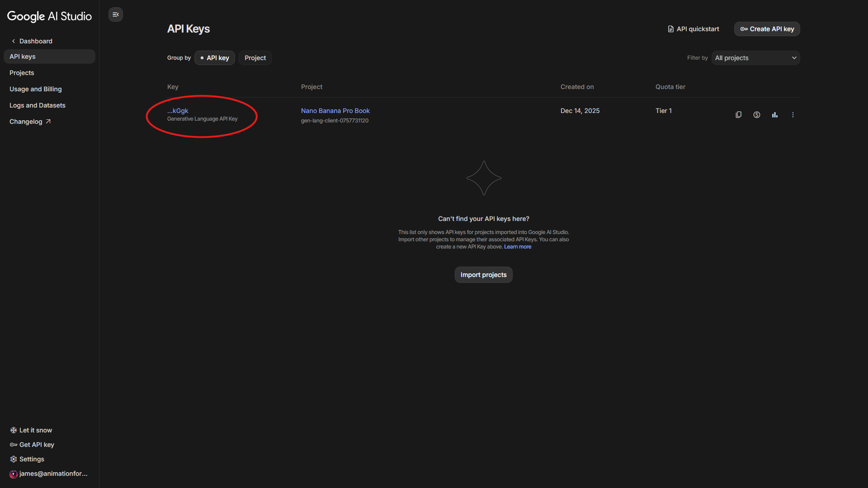Viewport: 868px width, 488px height.
Task: Copy the kGgk API key
Action: (x=738, y=115)
